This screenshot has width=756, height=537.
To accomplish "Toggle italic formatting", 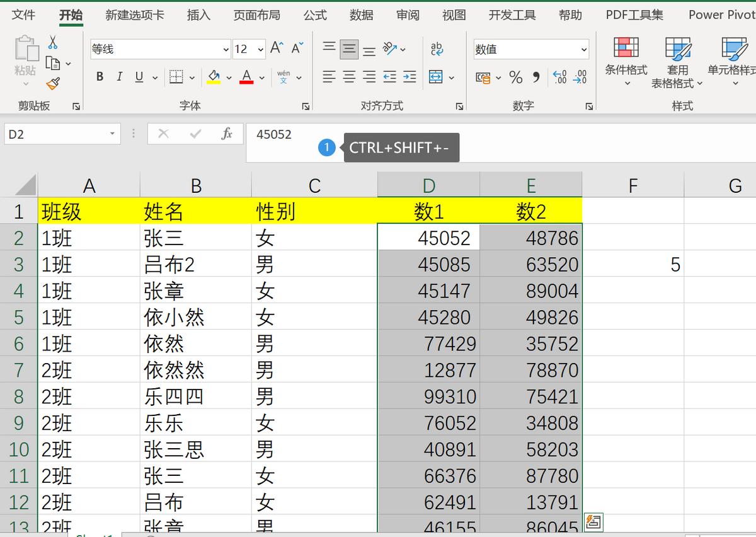I will click(118, 76).
